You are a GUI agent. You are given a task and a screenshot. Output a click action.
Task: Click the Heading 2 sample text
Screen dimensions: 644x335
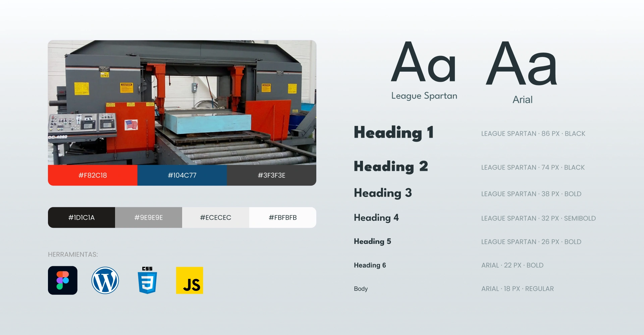[391, 166]
